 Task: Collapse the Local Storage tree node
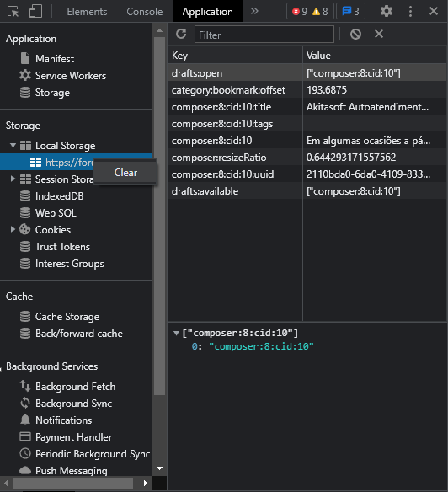tap(13, 145)
